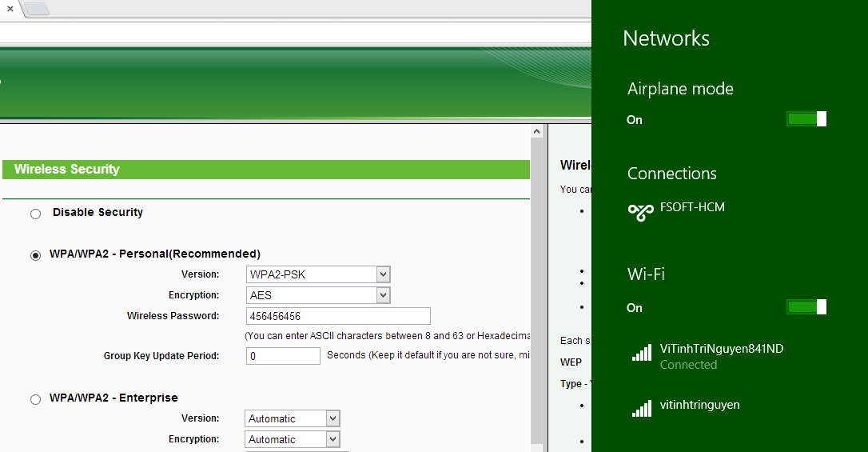Click the scrollbar up arrow

(536, 131)
